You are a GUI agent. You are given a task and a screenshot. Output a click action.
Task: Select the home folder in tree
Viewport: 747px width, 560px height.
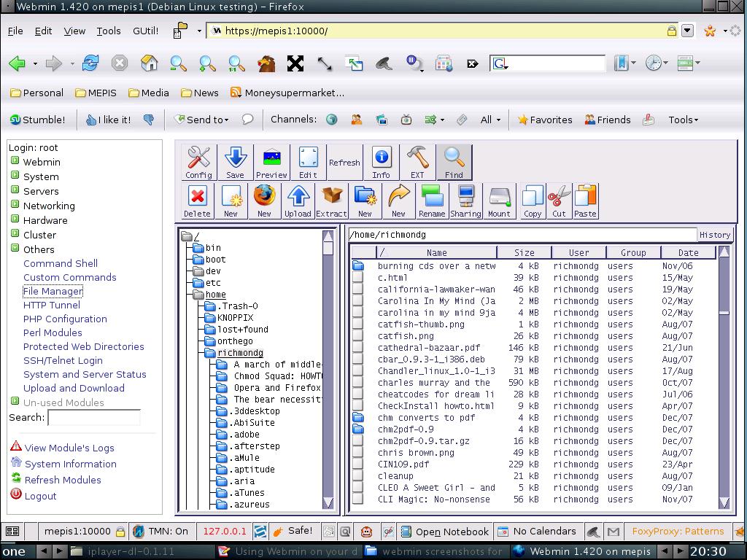(x=215, y=295)
